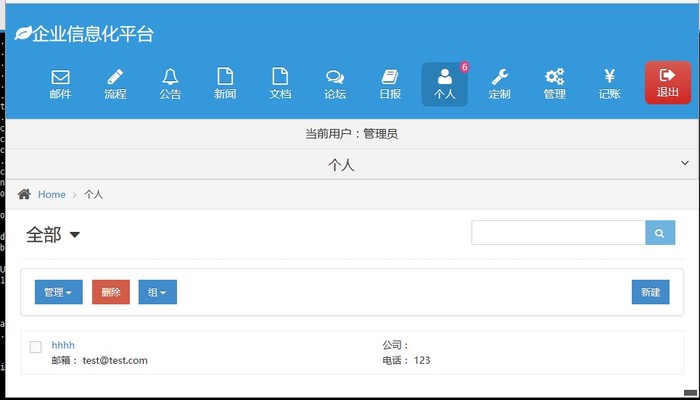Select the 个人 personal tab
This screenshot has width=700, height=400.
coord(444,84)
